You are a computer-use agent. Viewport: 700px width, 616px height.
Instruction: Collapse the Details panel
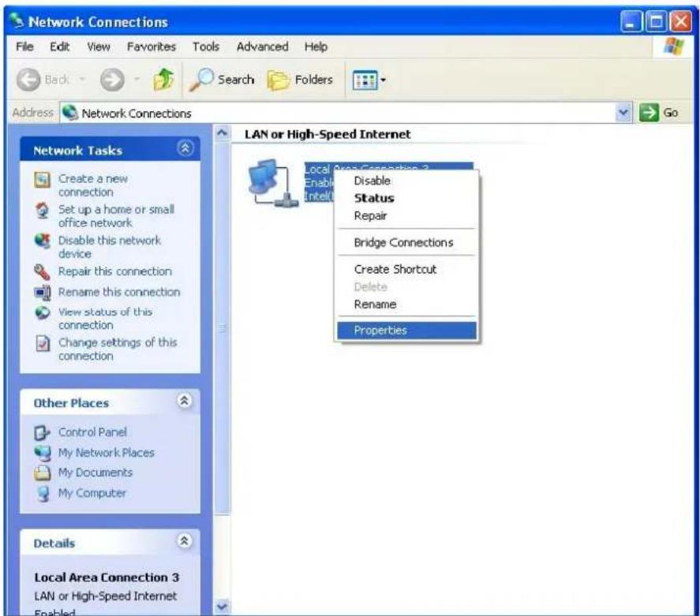coord(185,540)
